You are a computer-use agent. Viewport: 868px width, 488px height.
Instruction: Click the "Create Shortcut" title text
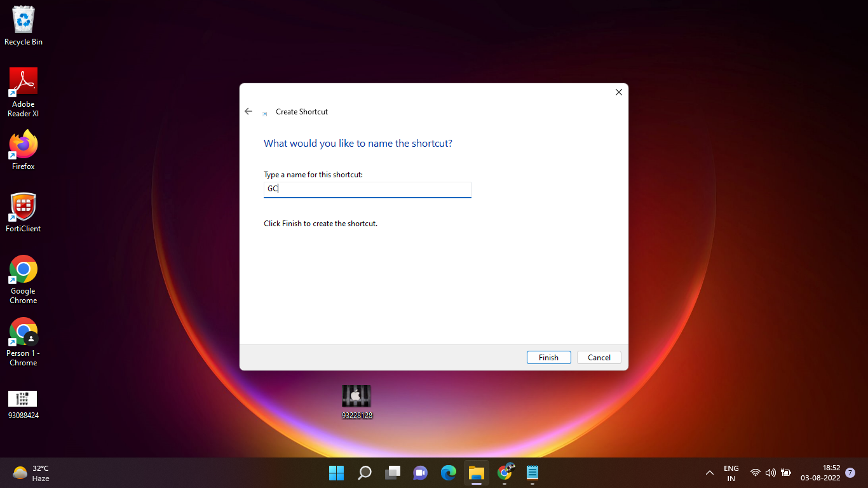(302, 112)
